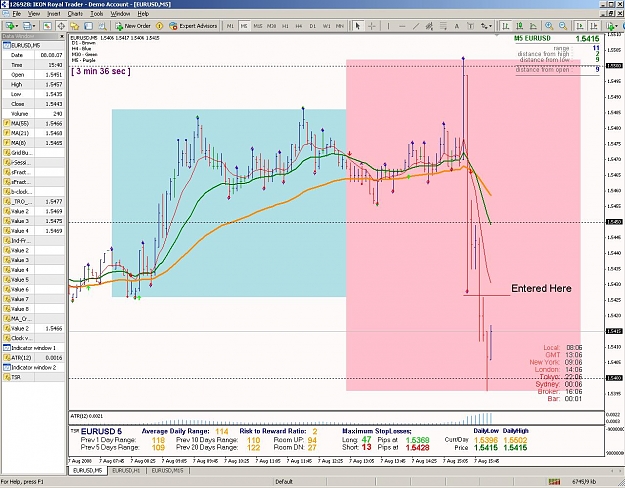625x488 pixels.
Task: Select the MA(21) row in Data Window
Action: point(33,133)
